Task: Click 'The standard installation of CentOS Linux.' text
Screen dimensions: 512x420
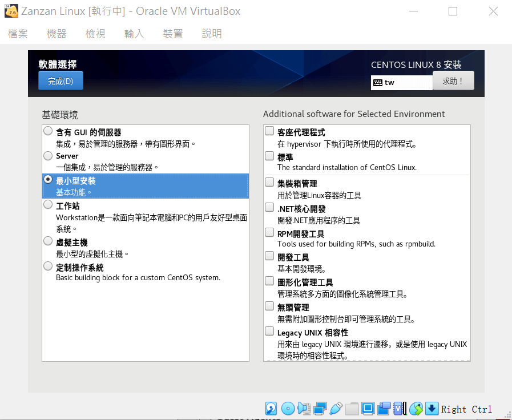Action: coord(347,168)
